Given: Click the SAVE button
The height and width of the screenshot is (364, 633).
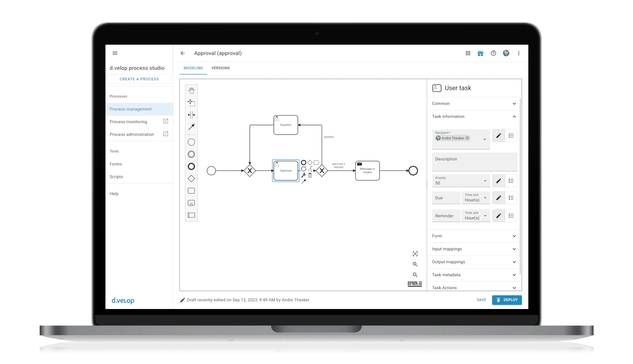Looking at the screenshot, I should tap(481, 300).
